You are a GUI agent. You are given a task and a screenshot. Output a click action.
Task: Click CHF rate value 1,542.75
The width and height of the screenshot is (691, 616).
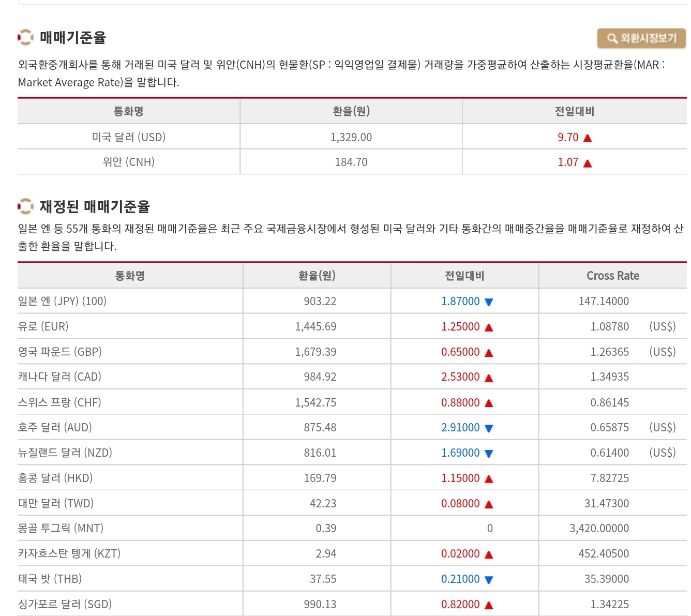[316, 402]
